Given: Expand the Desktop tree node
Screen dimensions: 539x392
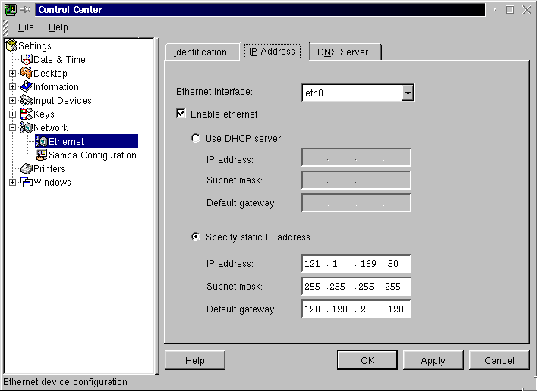Looking at the screenshot, I should pyautogui.click(x=12, y=74).
